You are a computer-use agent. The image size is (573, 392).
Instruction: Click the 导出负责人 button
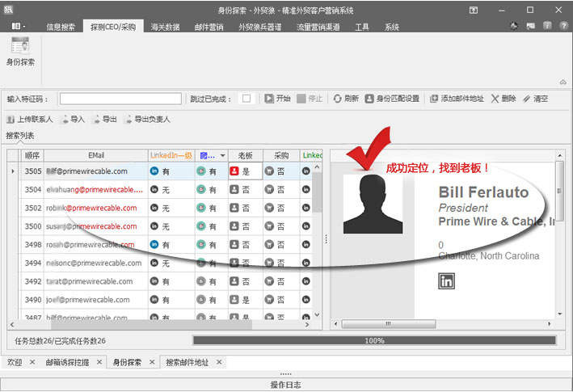[x=147, y=120]
